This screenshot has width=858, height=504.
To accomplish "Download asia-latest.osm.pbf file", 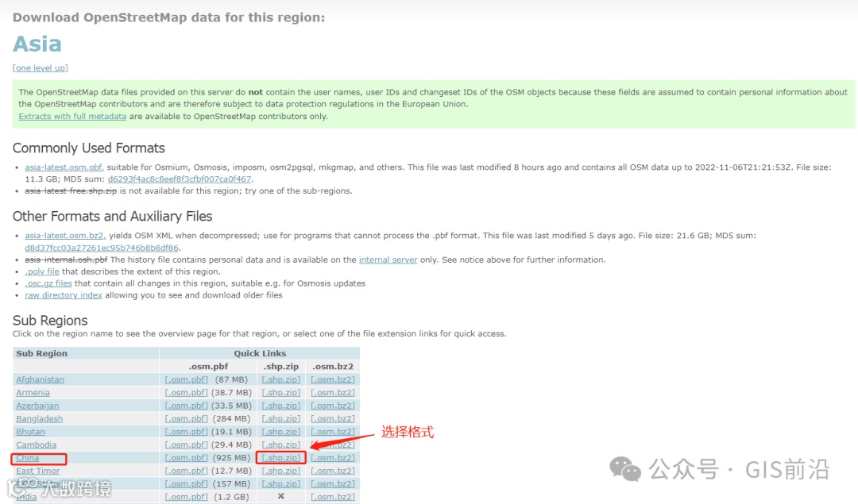I will click(64, 167).
